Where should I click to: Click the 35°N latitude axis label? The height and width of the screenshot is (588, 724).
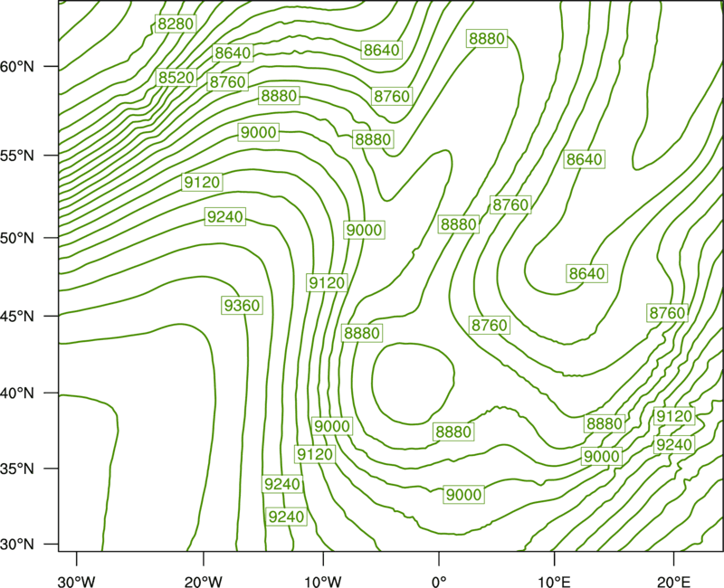click(17, 469)
